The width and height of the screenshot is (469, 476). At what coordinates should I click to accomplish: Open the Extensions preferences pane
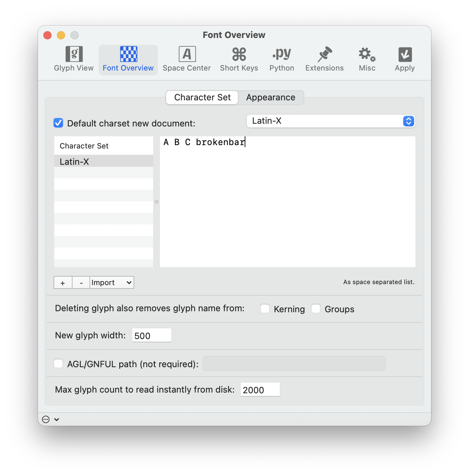pos(324,59)
